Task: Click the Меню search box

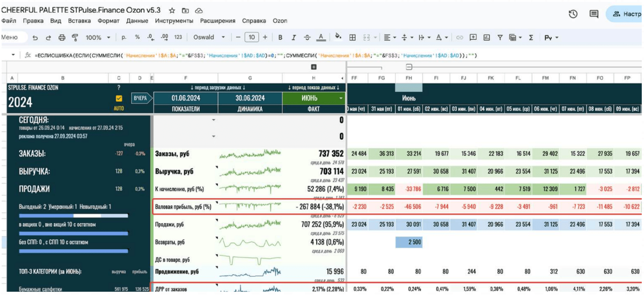Action: (x=13, y=38)
